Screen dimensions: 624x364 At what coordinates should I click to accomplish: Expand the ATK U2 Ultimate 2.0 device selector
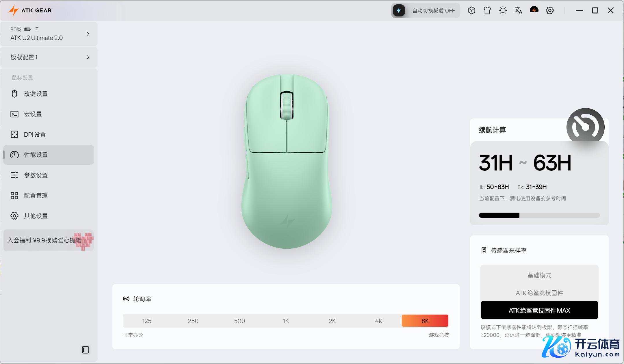click(88, 34)
